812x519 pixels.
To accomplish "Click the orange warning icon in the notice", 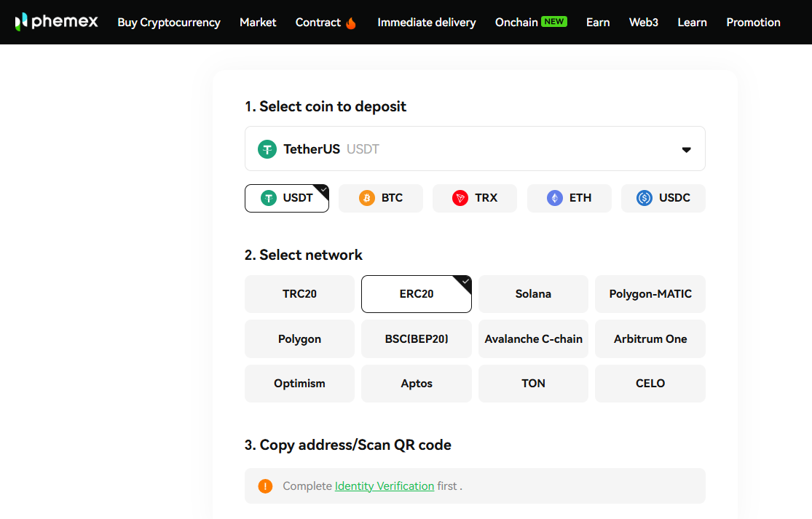I will tap(266, 486).
